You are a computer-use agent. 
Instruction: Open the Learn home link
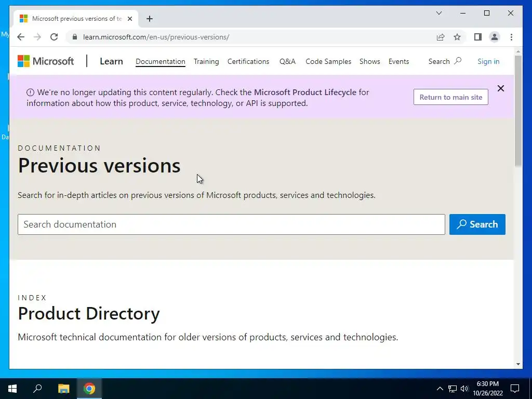point(111,61)
